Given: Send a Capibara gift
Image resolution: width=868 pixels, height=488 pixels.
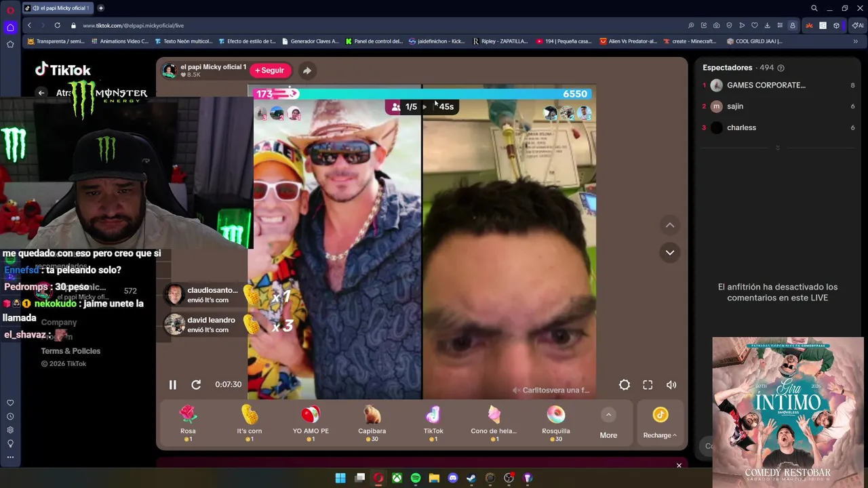Looking at the screenshot, I should point(372,424).
